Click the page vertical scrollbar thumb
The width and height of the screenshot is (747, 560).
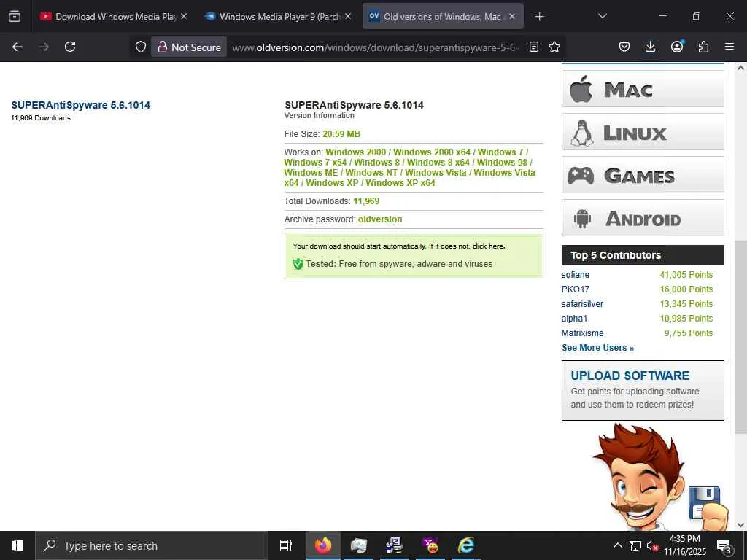740,337
